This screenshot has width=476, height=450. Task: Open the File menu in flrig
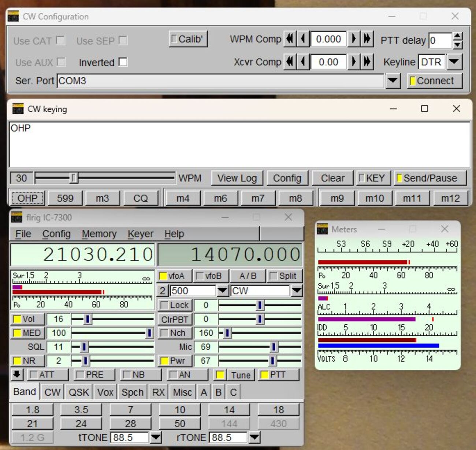tap(23, 233)
